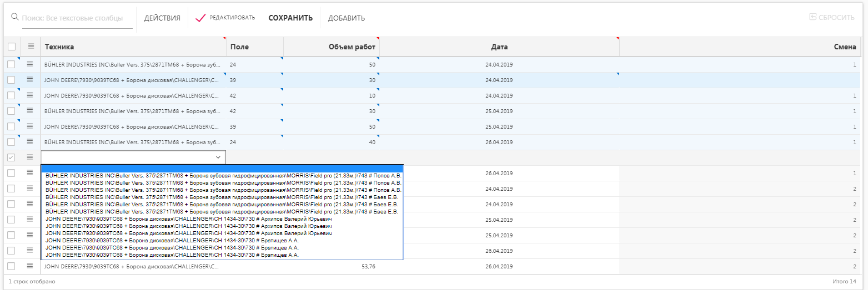
Task: Collapse the Техника combo box via its chevron
Action: [218, 157]
